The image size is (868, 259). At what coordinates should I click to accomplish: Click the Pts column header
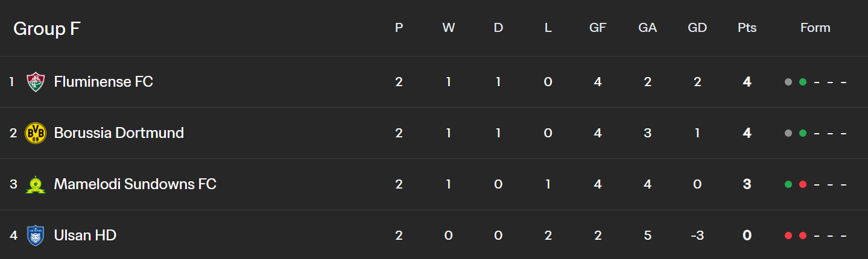tap(747, 28)
